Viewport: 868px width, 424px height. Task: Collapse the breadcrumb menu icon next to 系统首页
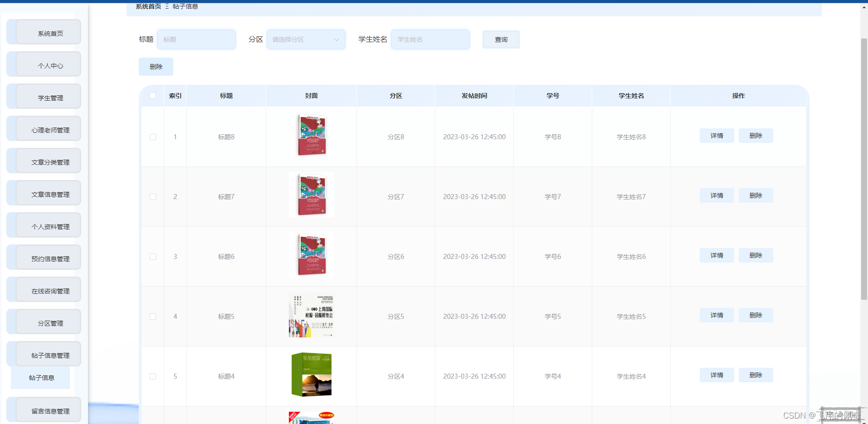click(166, 7)
